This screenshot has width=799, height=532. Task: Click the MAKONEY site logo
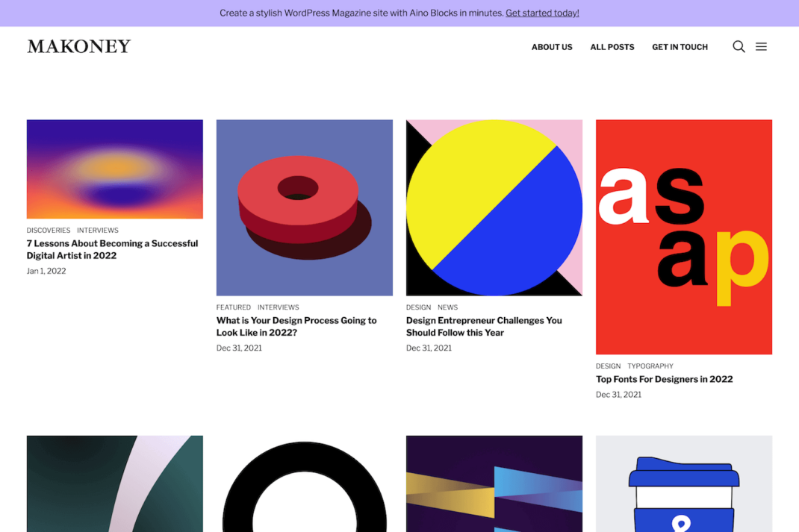[x=78, y=46]
